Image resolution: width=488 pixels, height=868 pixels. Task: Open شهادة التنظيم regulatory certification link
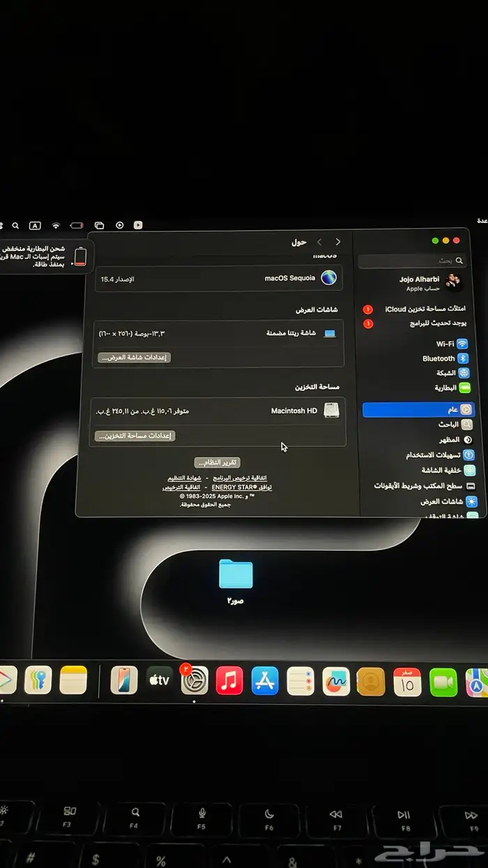click(x=184, y=478)
